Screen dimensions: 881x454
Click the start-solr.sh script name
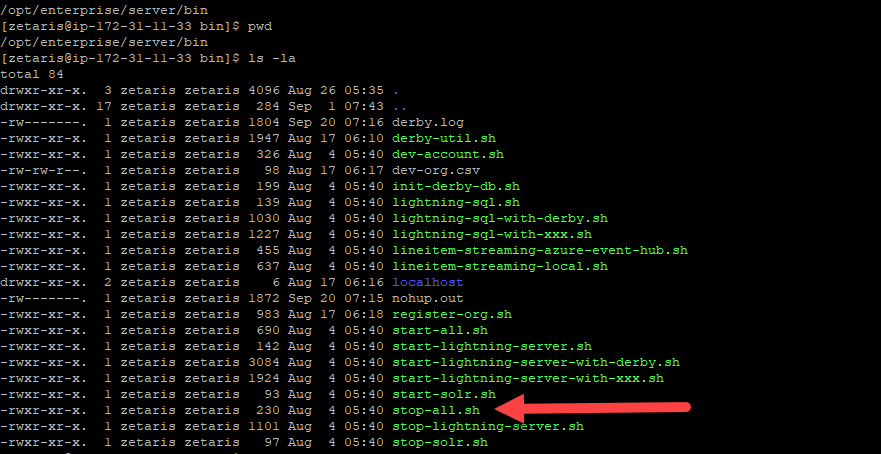444,394
